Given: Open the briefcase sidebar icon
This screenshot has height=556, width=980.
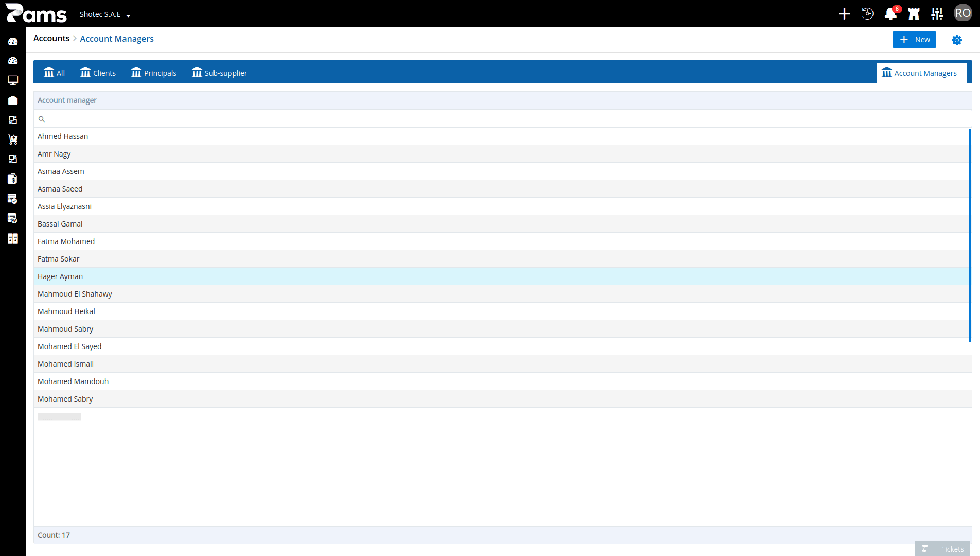Looking at the screenshot, I should click(13, 100).
